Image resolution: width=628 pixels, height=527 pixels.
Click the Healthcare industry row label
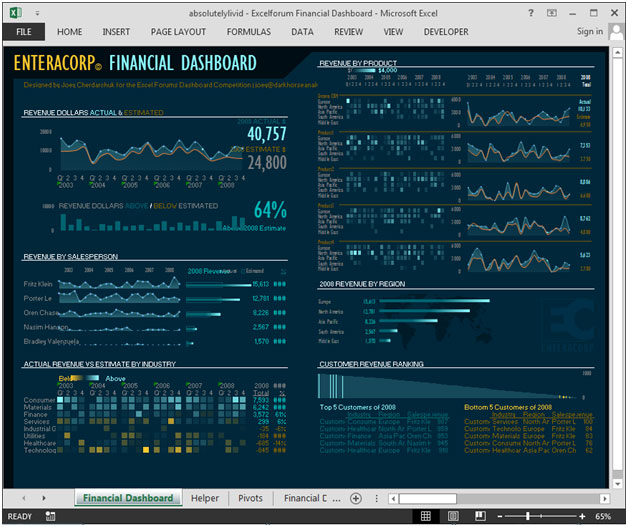tap(40, 443)
